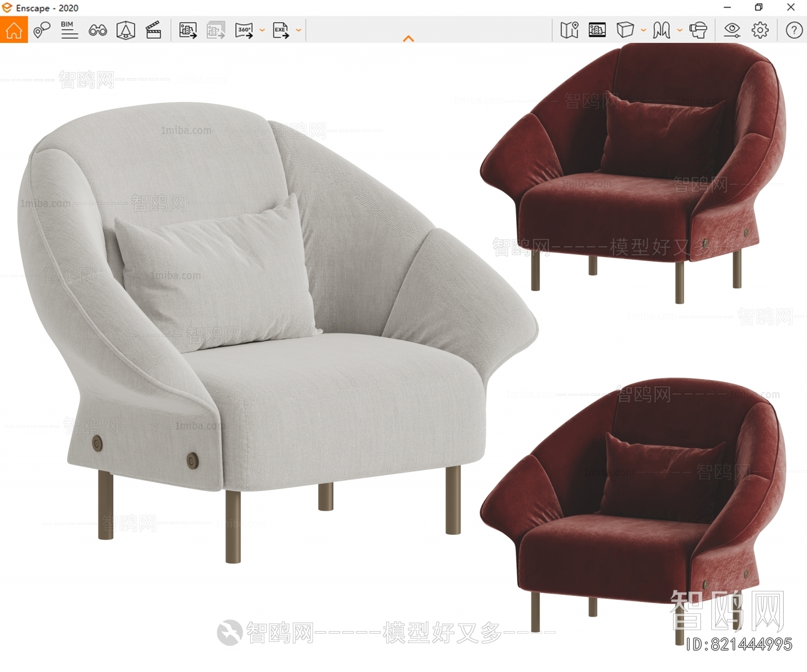Render a 360 panorama
807x672 pixels.
(244, 30)
